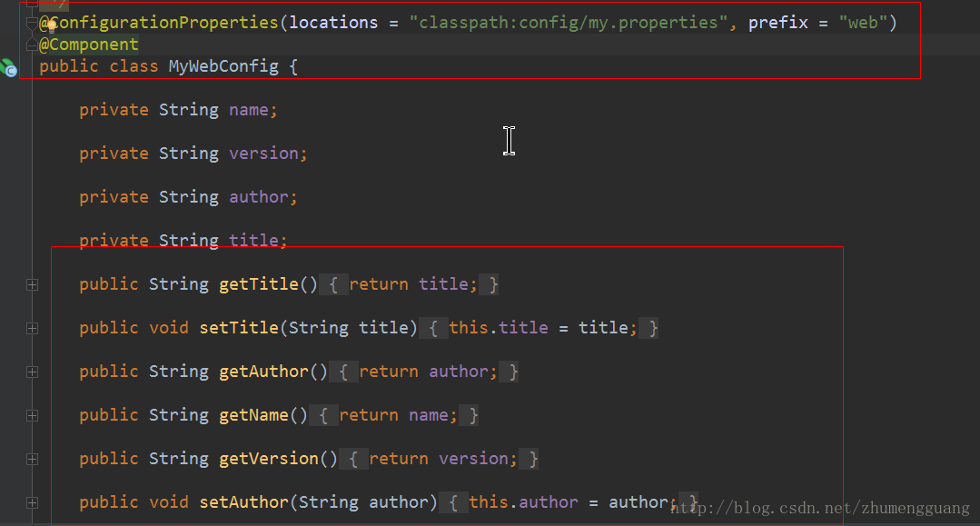The height and width of the screenshot is (526, 980).
Task: Click the private String author field
Action: [x=188, y=198]
